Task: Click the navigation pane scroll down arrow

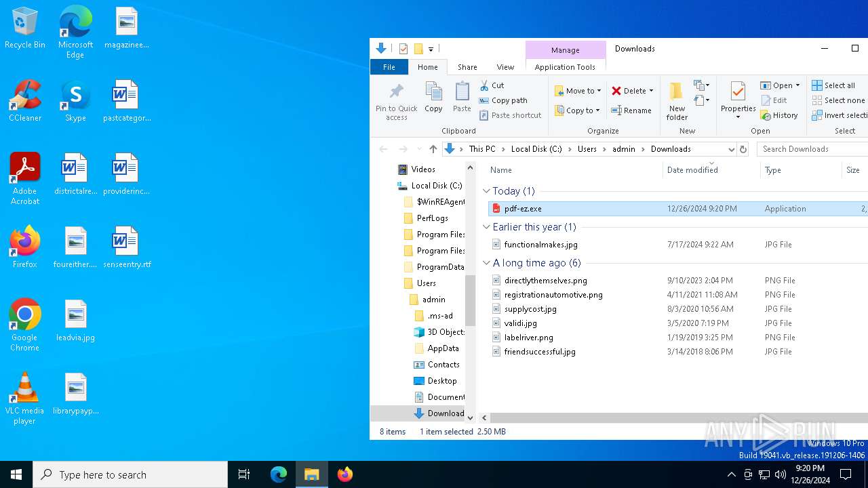Action: point(471,418)
